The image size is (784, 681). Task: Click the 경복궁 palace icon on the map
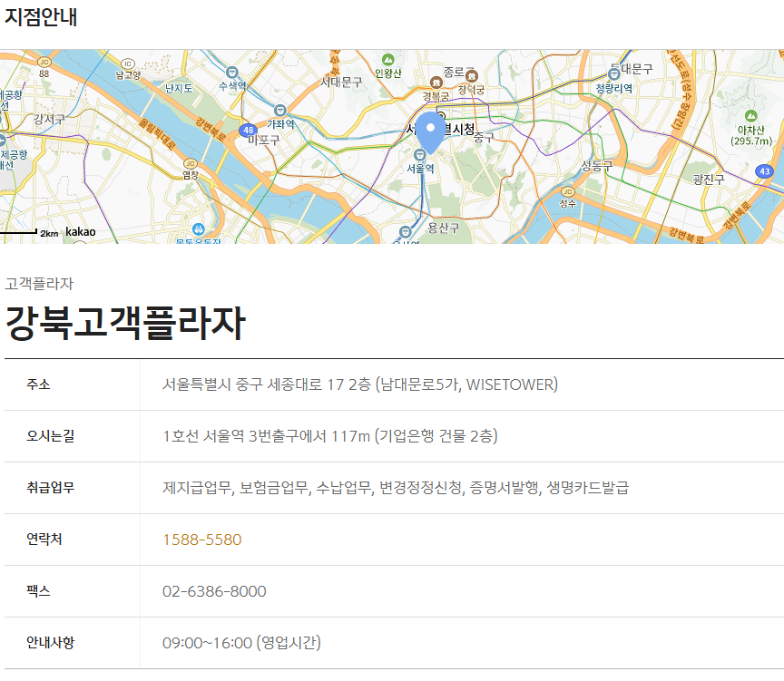(436, 83)
